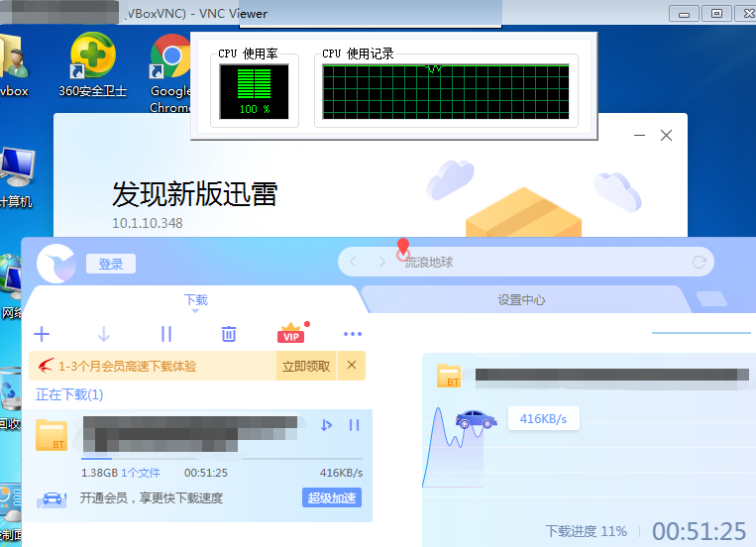Click the car icon beside 开通会员
Screen dimensions: 756x547
coord(52,498)
